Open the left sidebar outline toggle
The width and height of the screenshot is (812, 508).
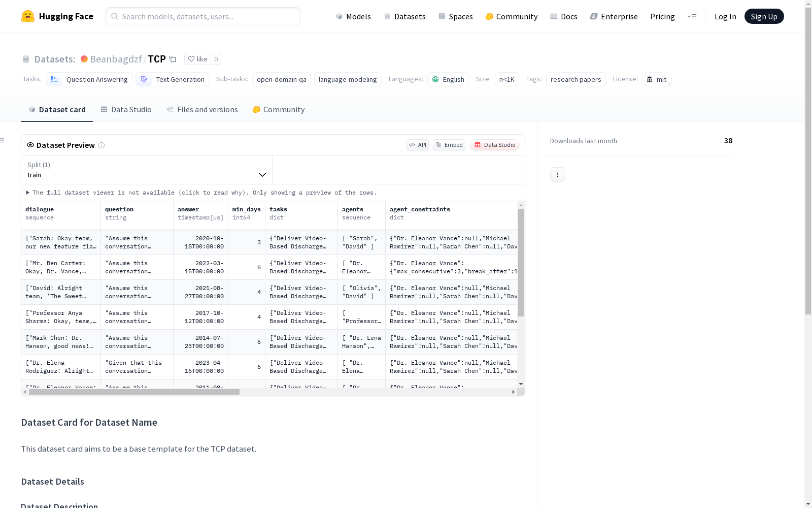pos(2,140)
